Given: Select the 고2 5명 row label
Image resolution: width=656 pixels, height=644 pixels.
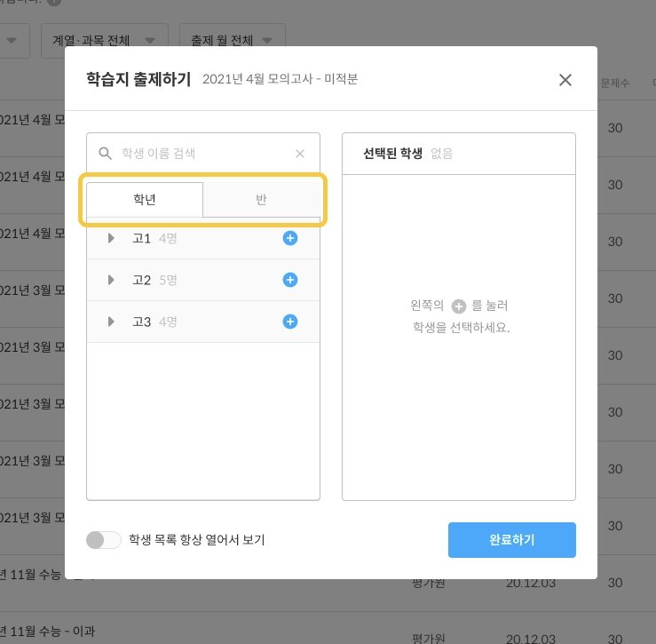Looking at the screenshot, I should coord(154,280).
